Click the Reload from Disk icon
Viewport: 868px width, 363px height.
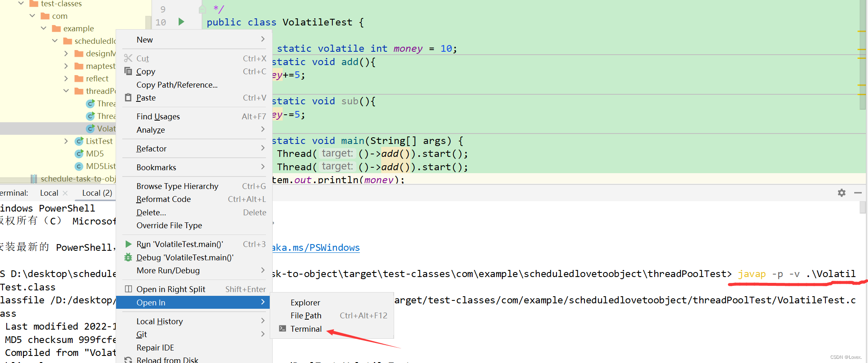(x=128, y=360)
